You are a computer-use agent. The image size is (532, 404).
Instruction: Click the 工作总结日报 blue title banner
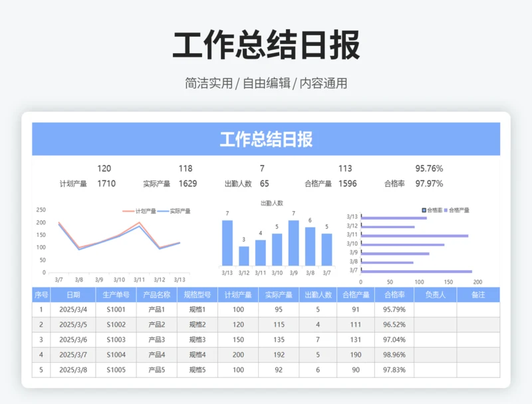pyautogui.click(x=265, y=139)
